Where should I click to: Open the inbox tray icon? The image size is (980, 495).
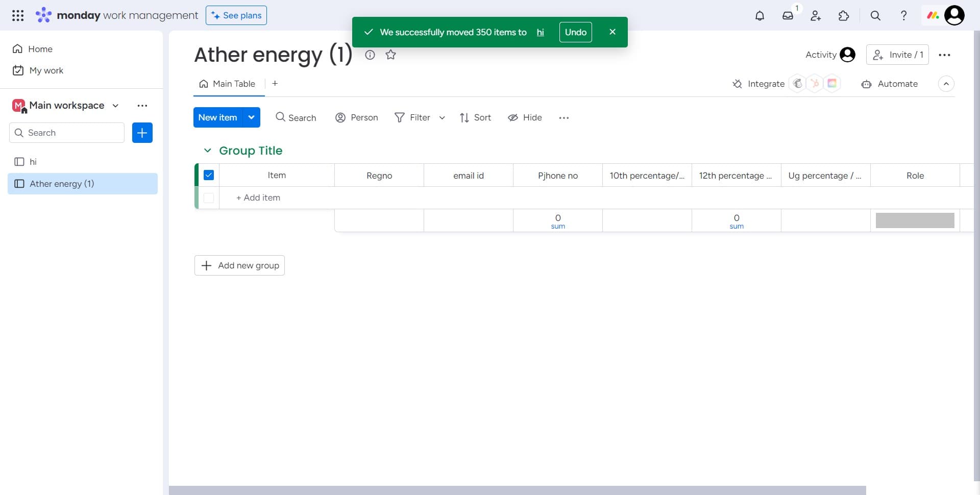[788, 16]
